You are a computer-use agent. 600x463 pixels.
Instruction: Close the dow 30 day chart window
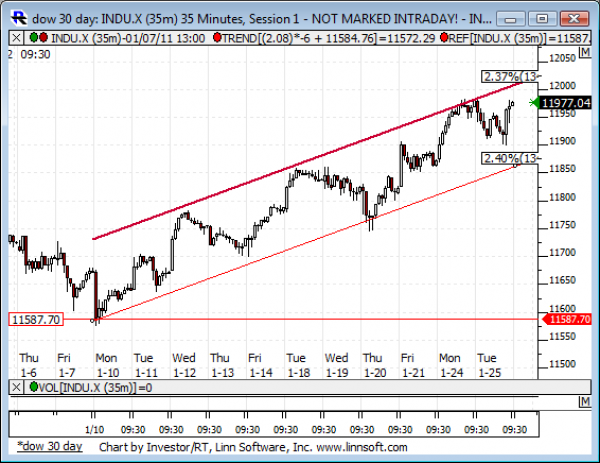point(574,19)
